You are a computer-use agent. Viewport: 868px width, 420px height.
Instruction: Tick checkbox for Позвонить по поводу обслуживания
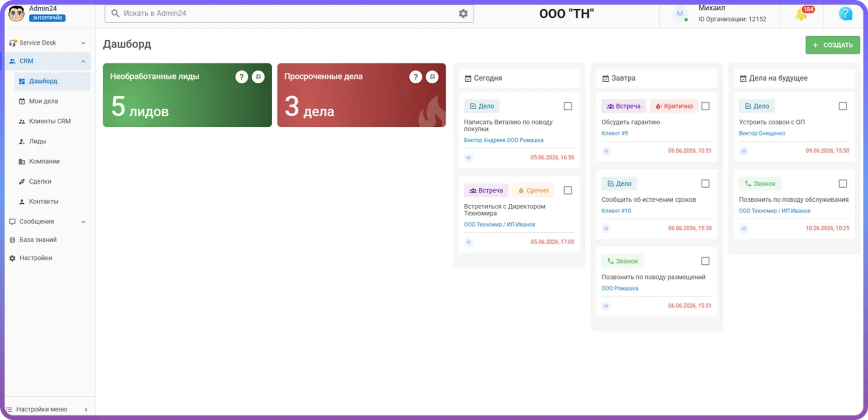click(x=843, y=184)
